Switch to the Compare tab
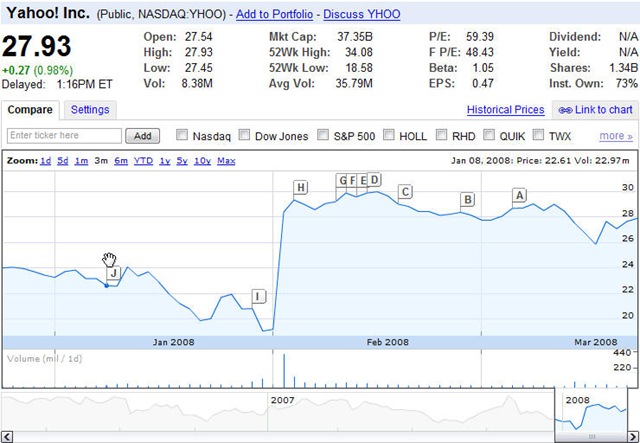640x443 pixels. 30,110
